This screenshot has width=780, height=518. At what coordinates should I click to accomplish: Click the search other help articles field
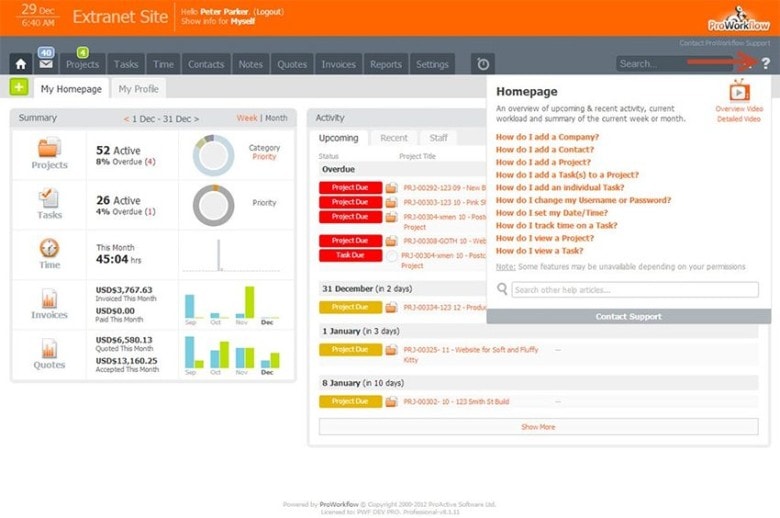634,290
